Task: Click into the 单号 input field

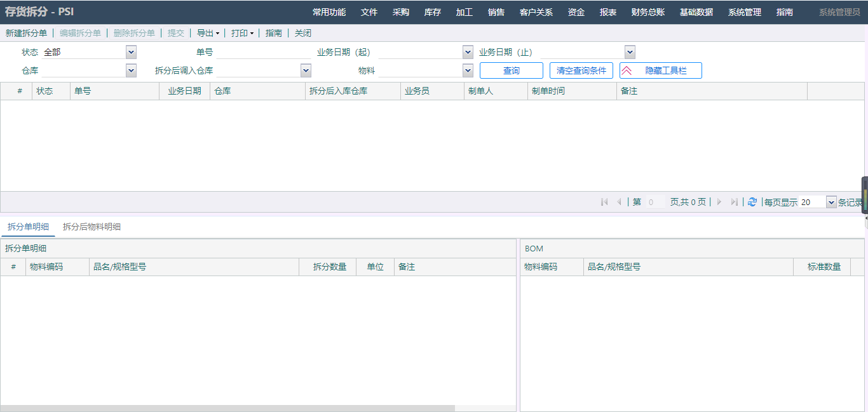Action: (x=264, y=52)
